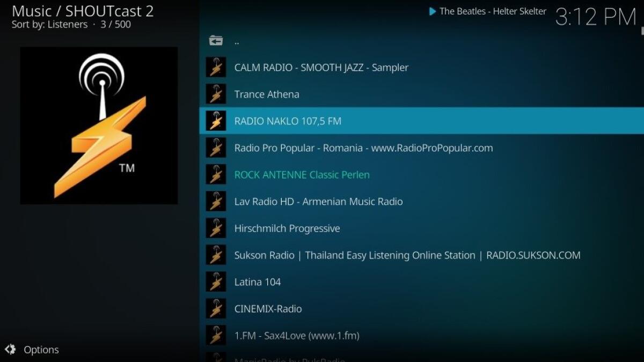Click the play triangle beside The Beatles title
The image size is (644, 362).
433,11
